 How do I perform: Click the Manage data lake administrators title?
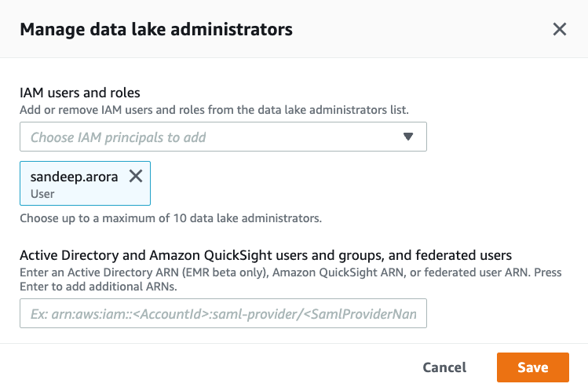pyautogui.click(x=156, y=30)
